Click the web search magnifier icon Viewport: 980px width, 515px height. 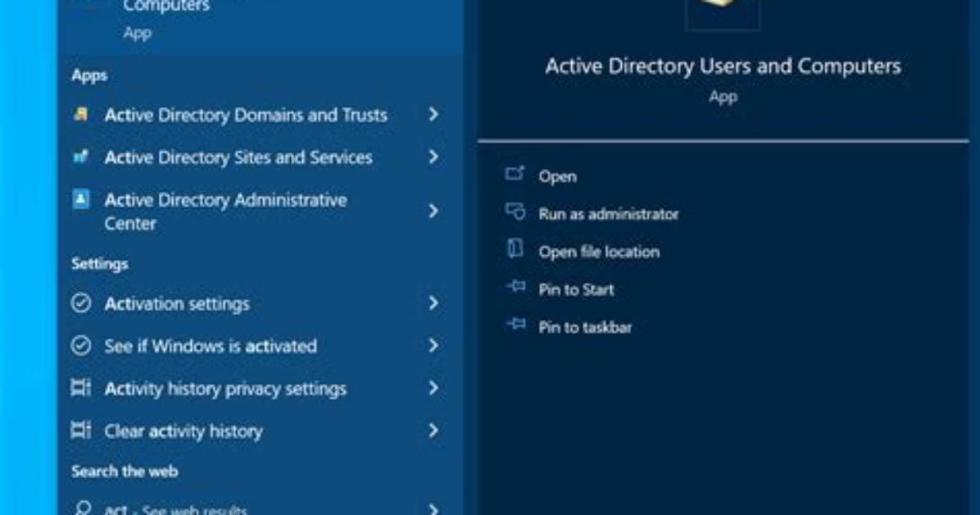82,508
